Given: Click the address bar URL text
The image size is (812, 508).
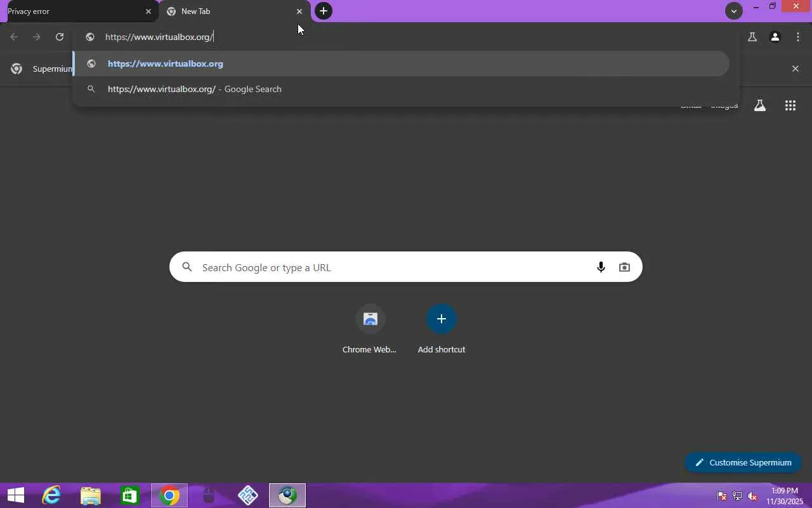Looking at the screenshot, I should 159,37.
